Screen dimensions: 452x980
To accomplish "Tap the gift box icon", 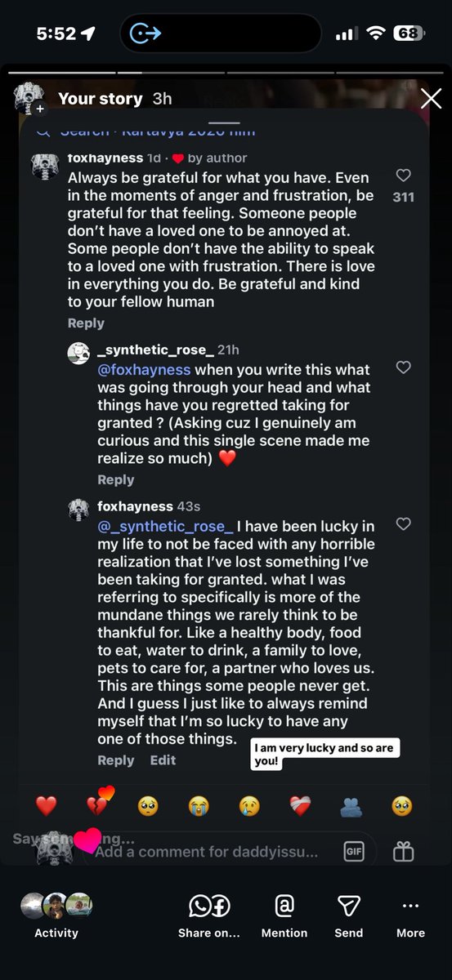I will click(x=404, y=851).
